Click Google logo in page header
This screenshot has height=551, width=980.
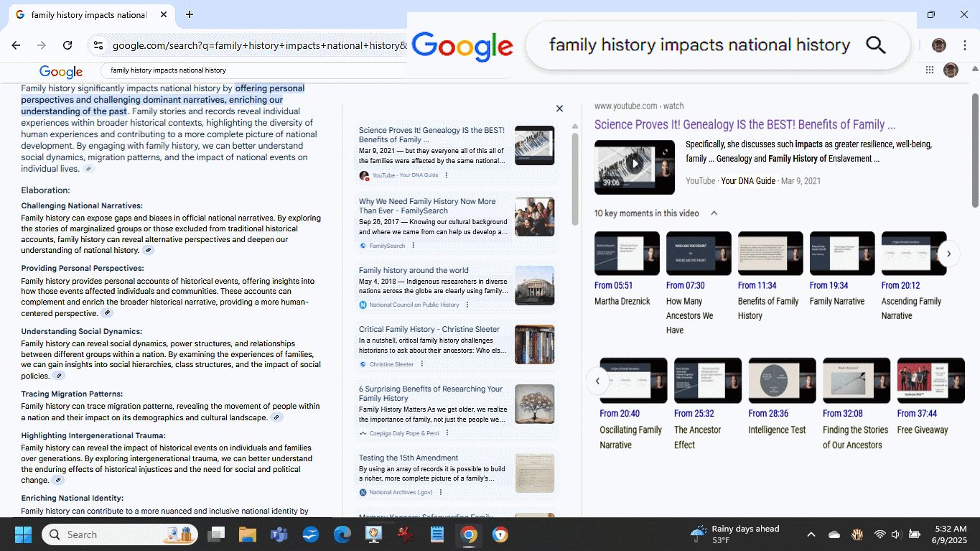[x=61, y=71]
